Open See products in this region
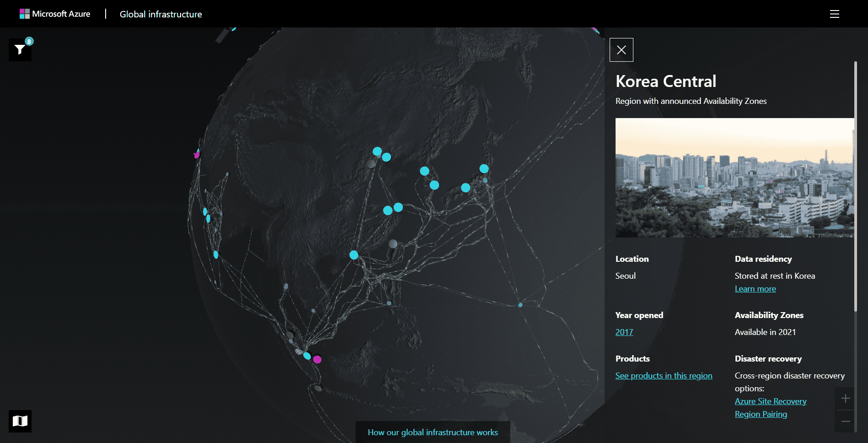This screenshot has height=443, width=868. tap(664, 376)
